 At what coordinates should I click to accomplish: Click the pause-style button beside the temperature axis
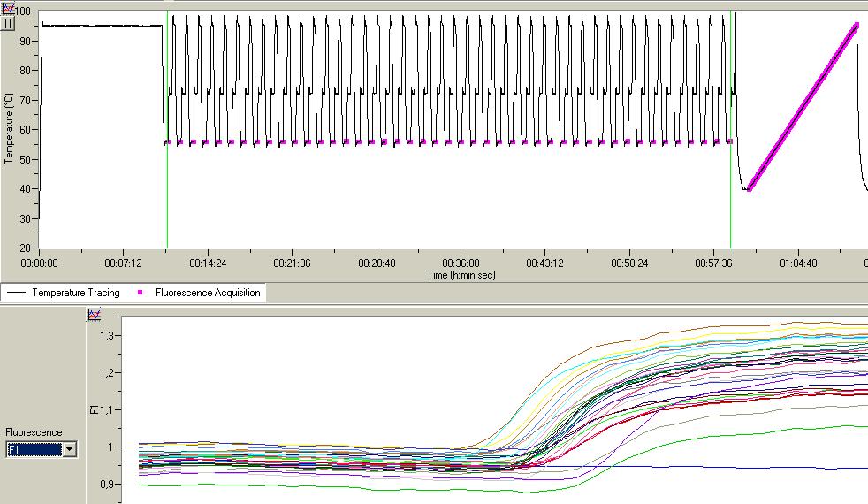click(8, 24)
